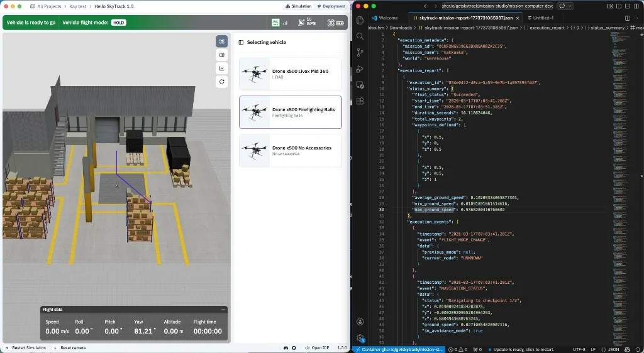
Task: Select Drone x500 Livox Mid 360 card
Action: tap(291, 73)
